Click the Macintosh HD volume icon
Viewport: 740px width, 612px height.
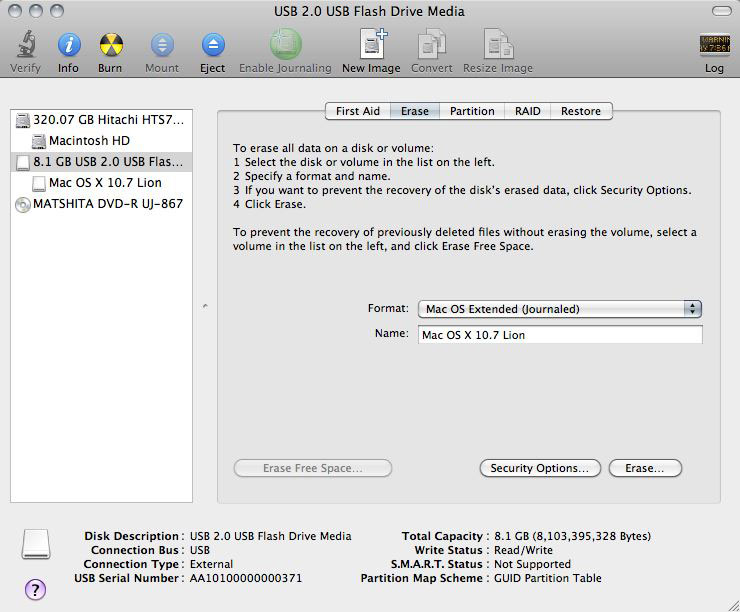click(x=39, y=141)
